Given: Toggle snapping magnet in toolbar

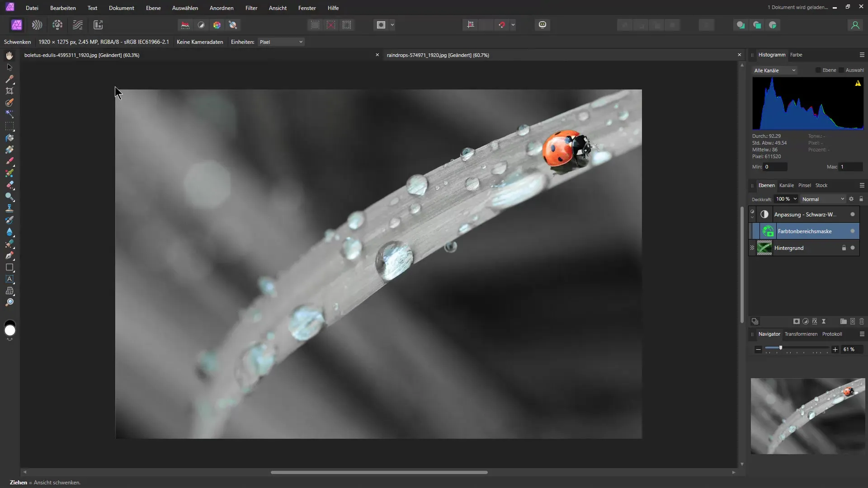Looking at the screenshot, I should tap(502, 25).
